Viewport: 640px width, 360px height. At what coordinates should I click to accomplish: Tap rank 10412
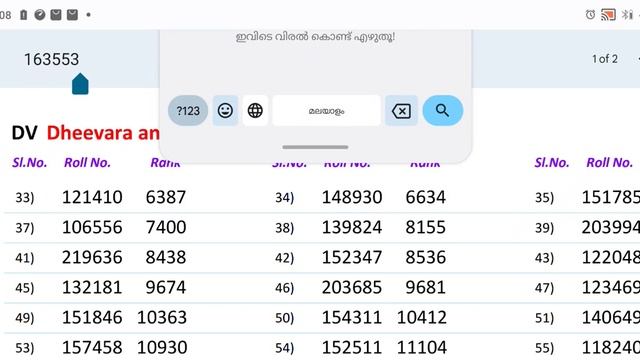point(422,317)
